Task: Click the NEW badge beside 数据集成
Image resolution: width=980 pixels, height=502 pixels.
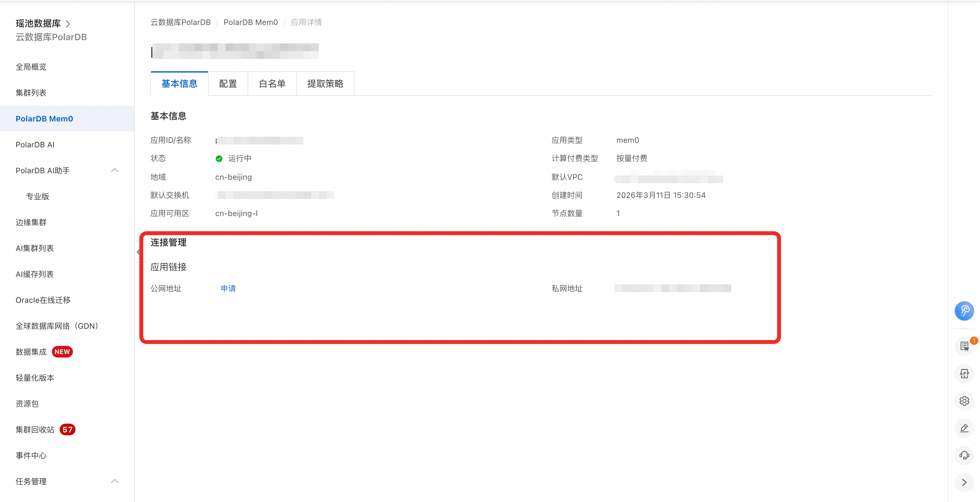Action: pyautogui.click(x=62, y=352)
